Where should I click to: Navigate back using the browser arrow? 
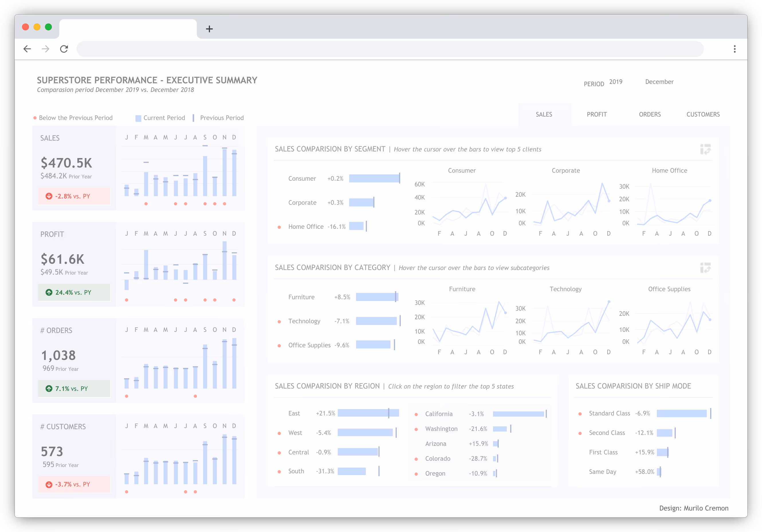[x=27, y=49]
